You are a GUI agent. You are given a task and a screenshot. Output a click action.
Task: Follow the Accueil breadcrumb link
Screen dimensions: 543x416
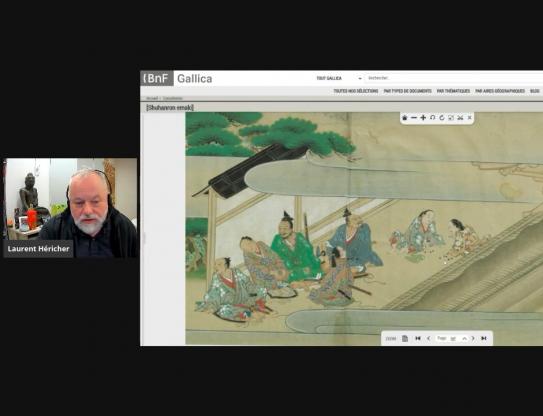[x=152, y=98]
